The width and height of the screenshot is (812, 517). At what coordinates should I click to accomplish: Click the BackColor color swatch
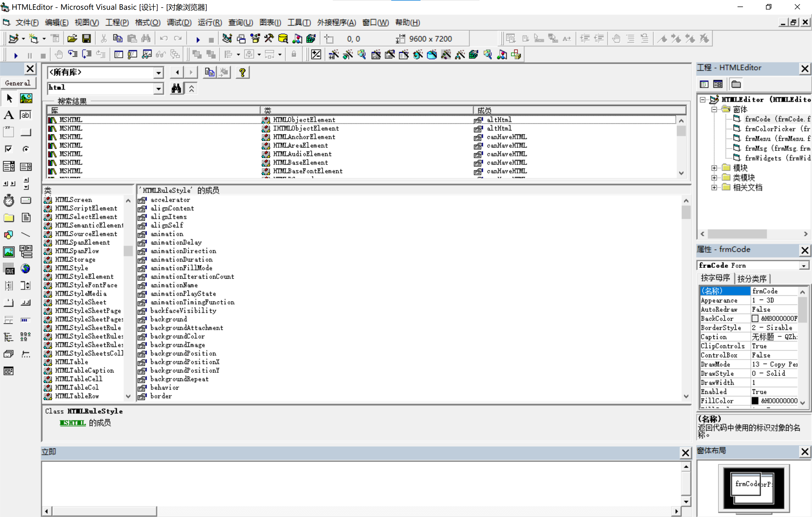(x=755, y=318)
